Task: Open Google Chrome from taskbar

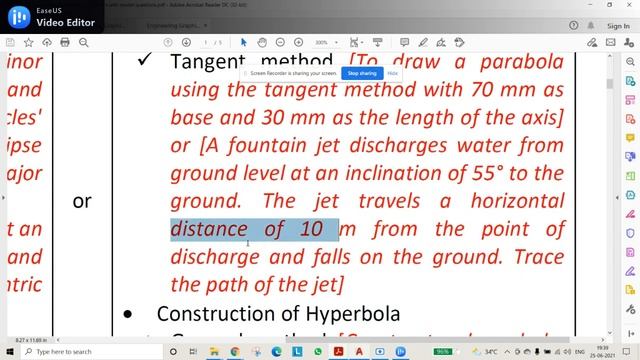Action: (x=235, y=351)
